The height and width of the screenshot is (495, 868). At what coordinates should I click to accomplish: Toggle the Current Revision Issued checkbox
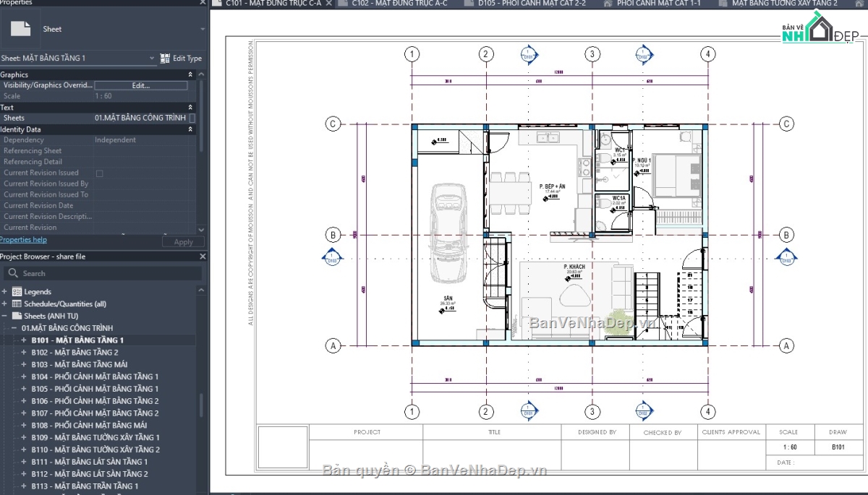tap(99, 173)
